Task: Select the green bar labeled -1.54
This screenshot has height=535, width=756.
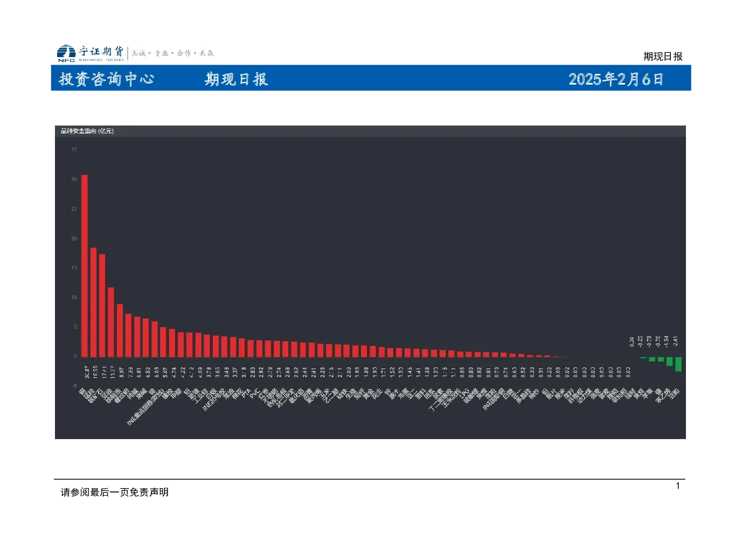Action: pyautogui.click(x=670, y=362)
